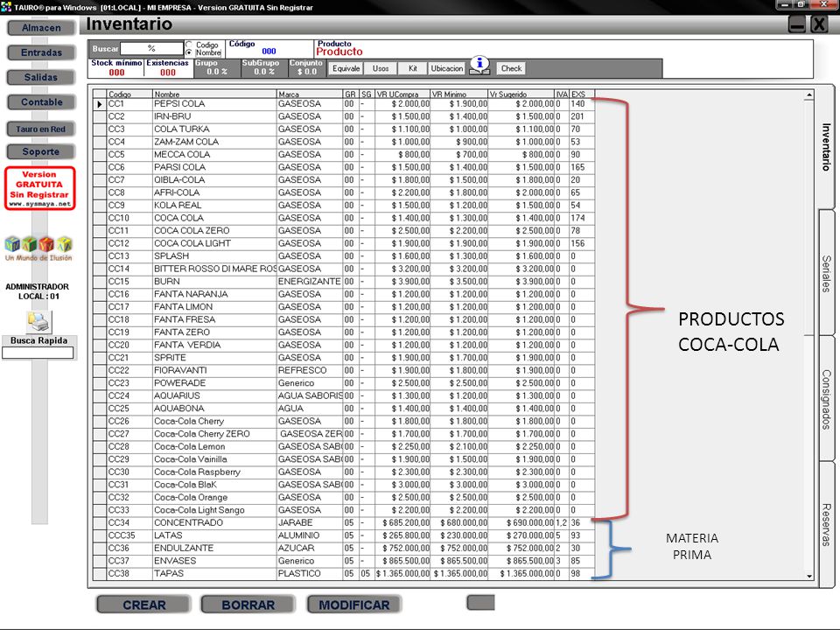Click the CREAR button
Image resolution: width=840 pixels, height=630 pixels.
pos(143,605)
